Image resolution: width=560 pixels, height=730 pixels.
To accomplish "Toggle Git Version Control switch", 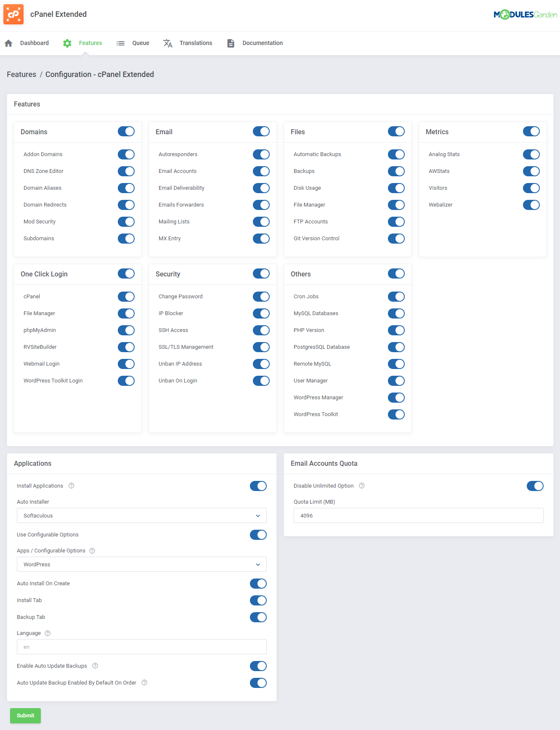I will point(396,239).
